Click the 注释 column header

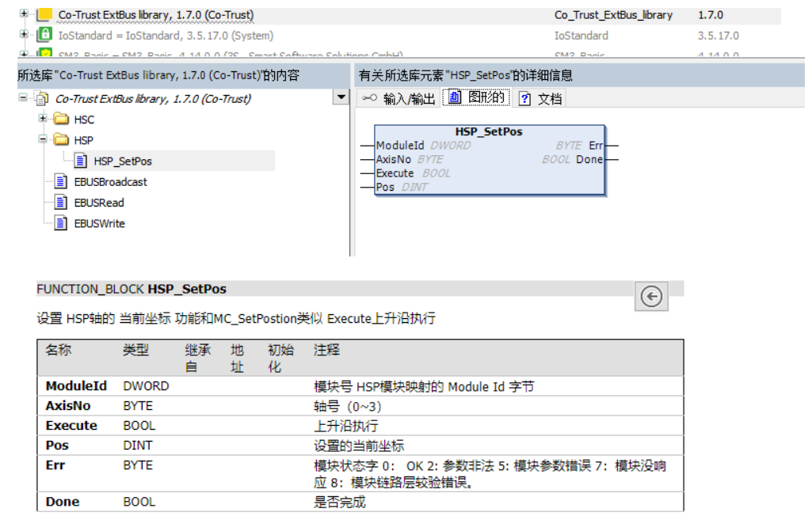pos(326,351)
